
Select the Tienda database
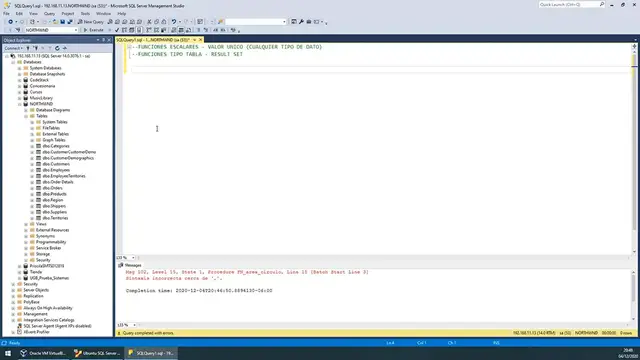tap(36, 272)
